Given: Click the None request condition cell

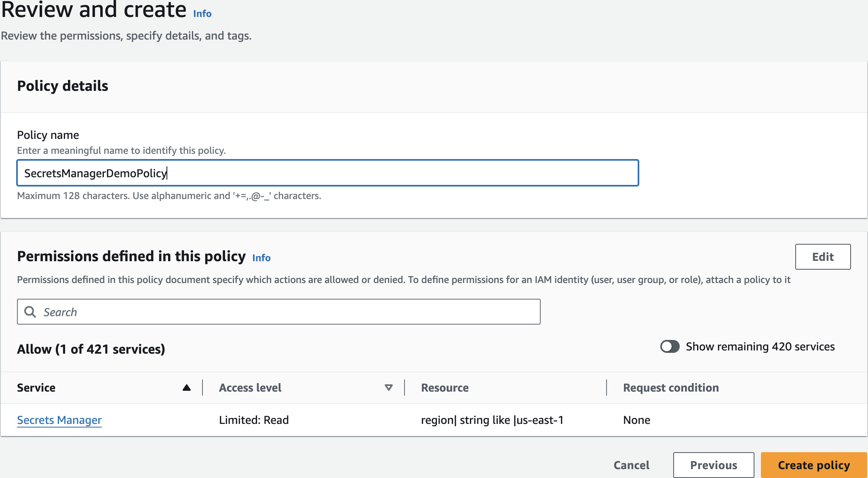Looking at the screenshot, I should click(636, 420).
